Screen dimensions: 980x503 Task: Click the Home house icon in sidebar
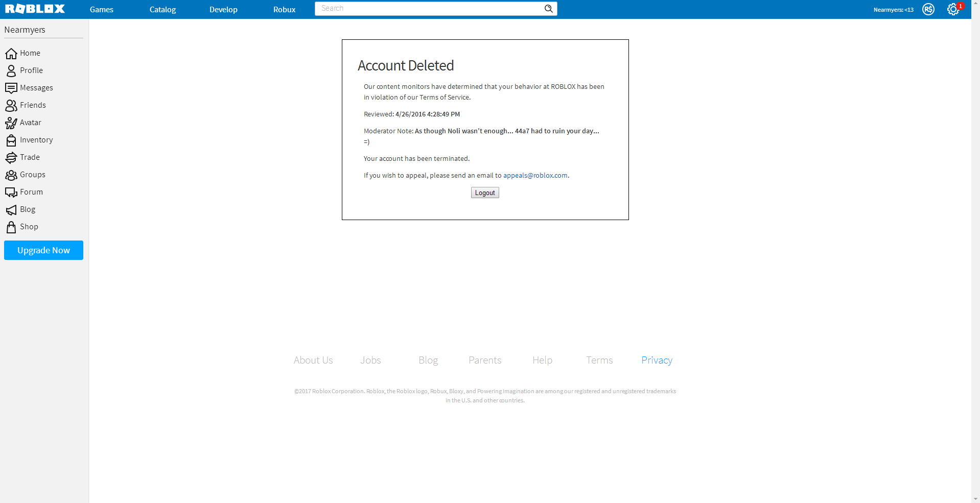click(11, 54)
